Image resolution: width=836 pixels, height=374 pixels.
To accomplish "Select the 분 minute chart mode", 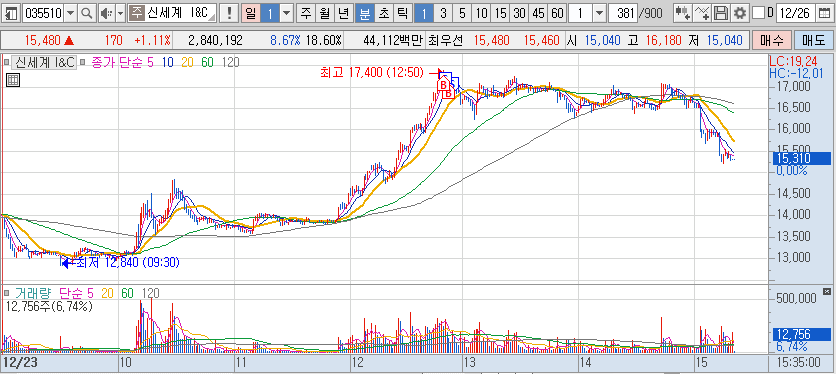I will coord(365,13).
